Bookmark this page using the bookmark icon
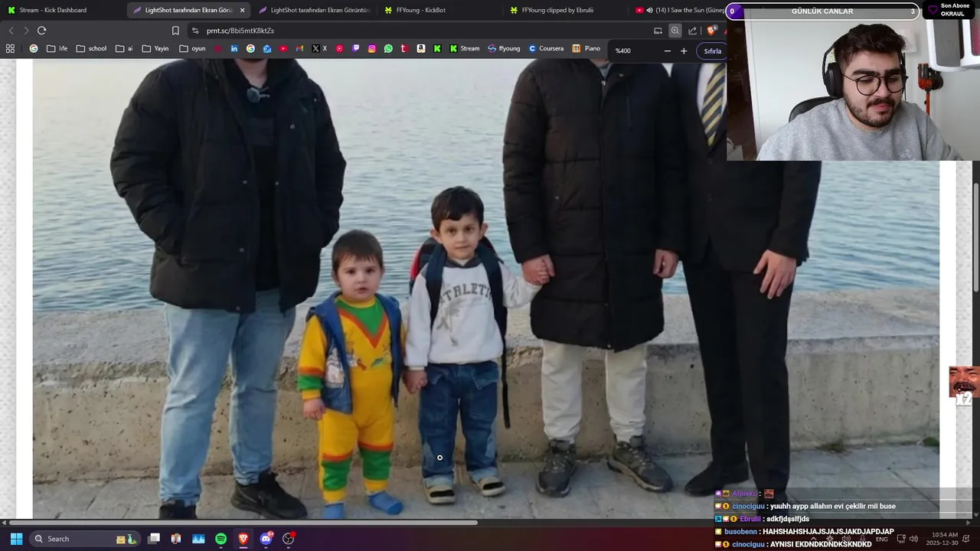Viewport: 980px width, 551px height. (175, 31)
